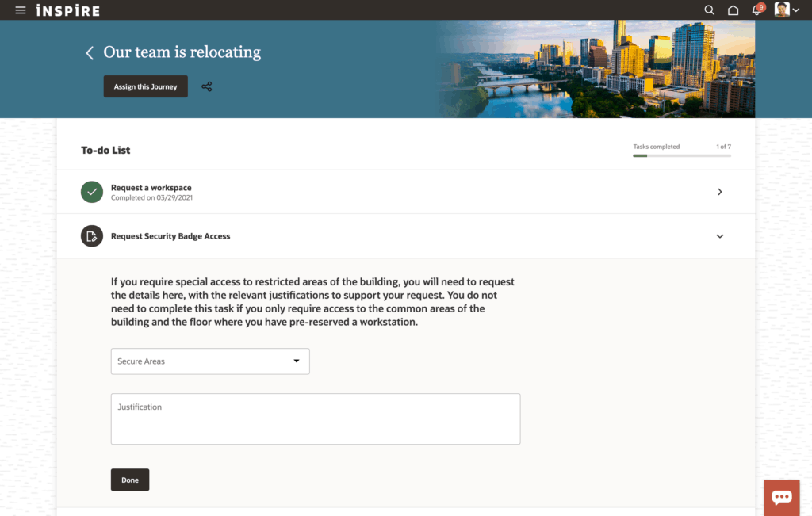Open the chat bubble icon at bottom right
The width and height of the screenshot is (812, 516).
(781, 497)
